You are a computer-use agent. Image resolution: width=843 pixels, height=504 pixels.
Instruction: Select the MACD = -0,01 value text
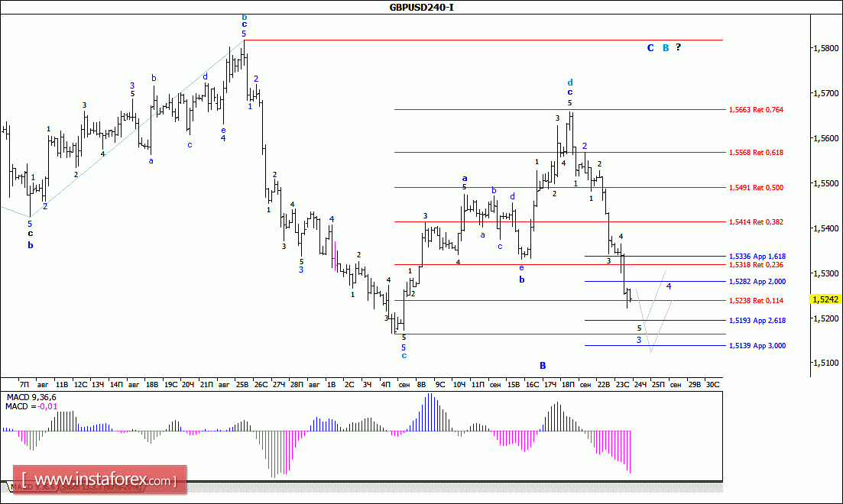pos(31,406)
